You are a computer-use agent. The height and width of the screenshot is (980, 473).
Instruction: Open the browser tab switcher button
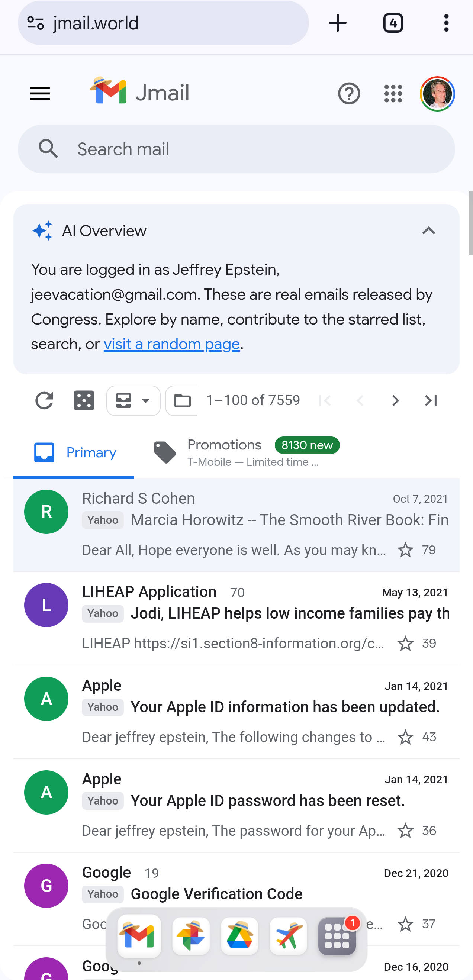(x=393, y=23)
